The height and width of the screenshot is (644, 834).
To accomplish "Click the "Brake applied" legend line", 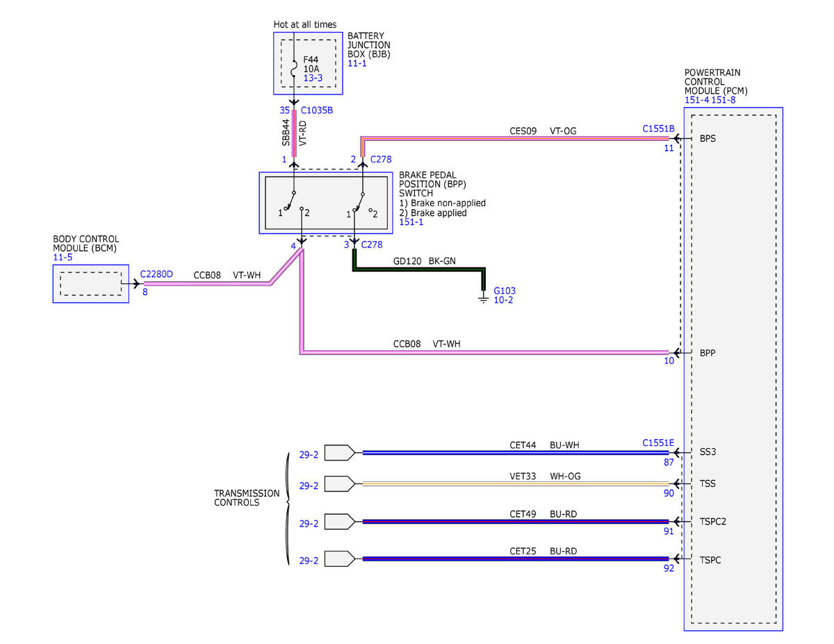I will 433,213.
